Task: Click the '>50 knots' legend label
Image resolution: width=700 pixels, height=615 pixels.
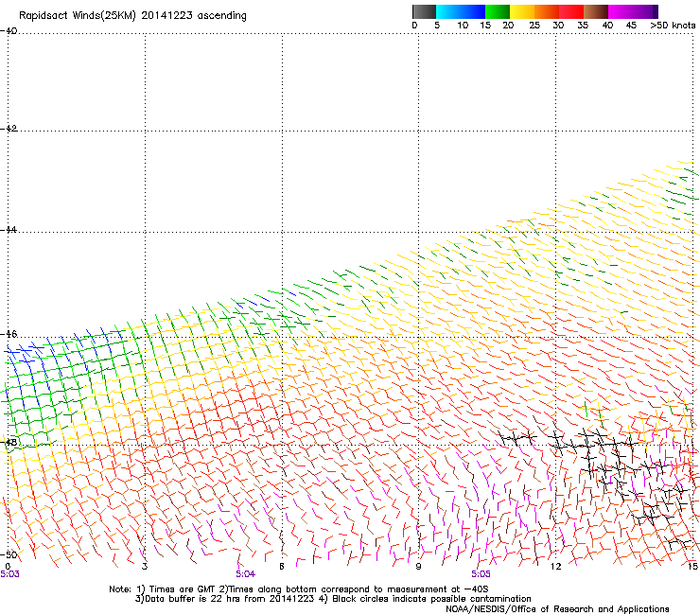Action: (673, 25)
